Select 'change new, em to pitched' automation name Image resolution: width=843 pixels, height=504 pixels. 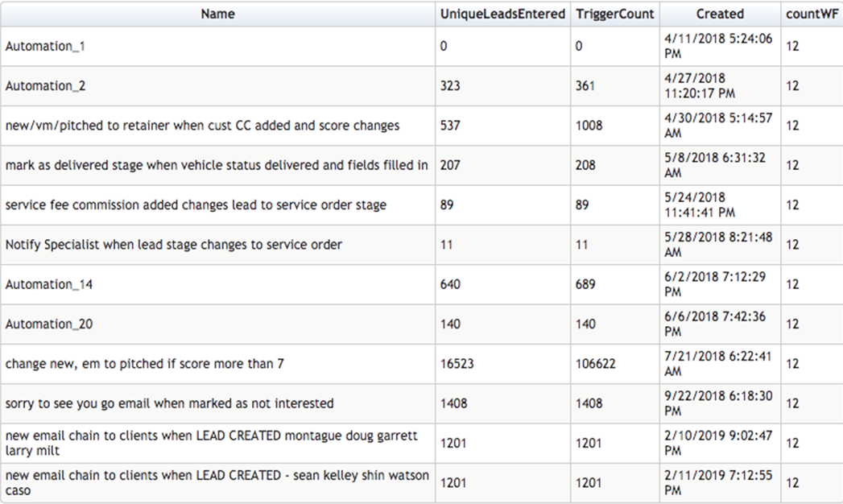[144, 364]
